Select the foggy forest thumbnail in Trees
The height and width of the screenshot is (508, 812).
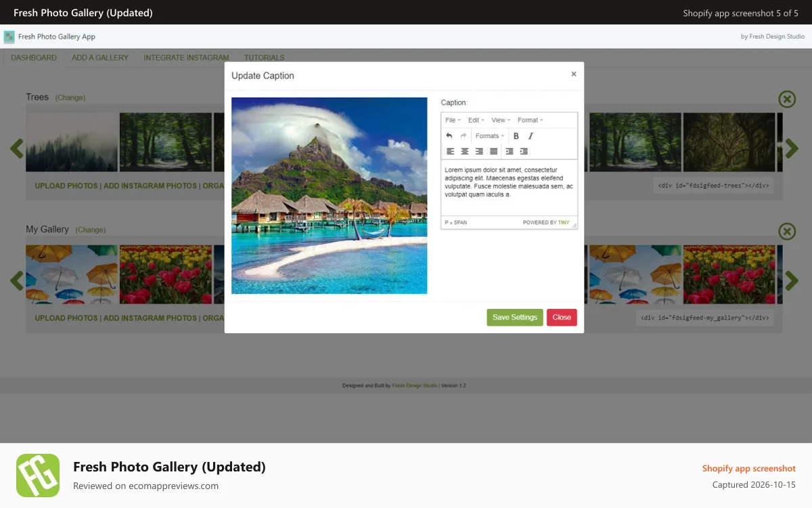[x=72, y=142]
